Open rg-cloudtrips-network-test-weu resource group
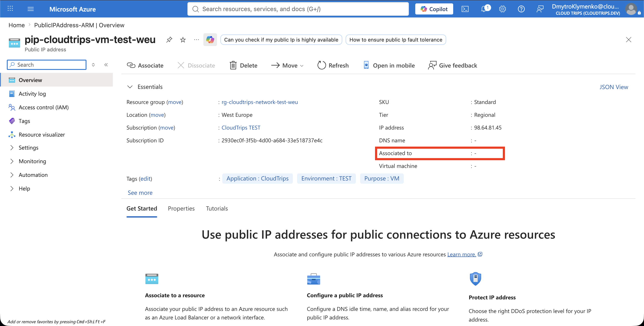This screenshot has width=644, height=326. click(x=260, y=102)
